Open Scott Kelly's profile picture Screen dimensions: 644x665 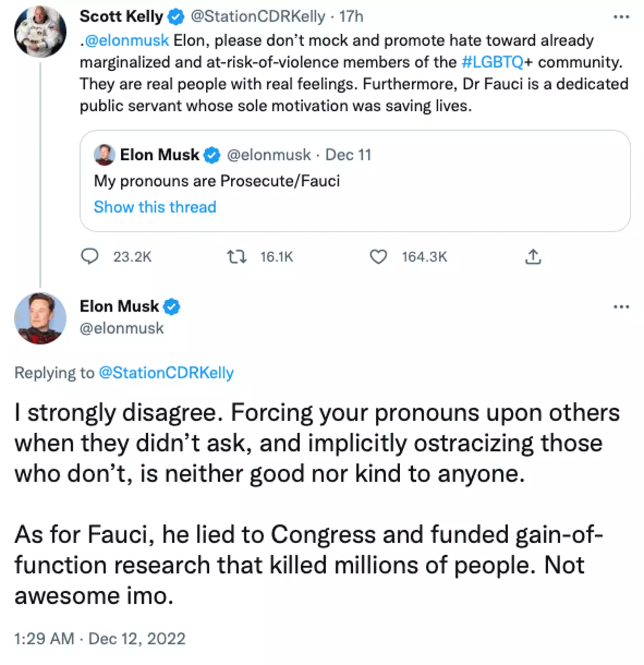(x=40, y=31)
